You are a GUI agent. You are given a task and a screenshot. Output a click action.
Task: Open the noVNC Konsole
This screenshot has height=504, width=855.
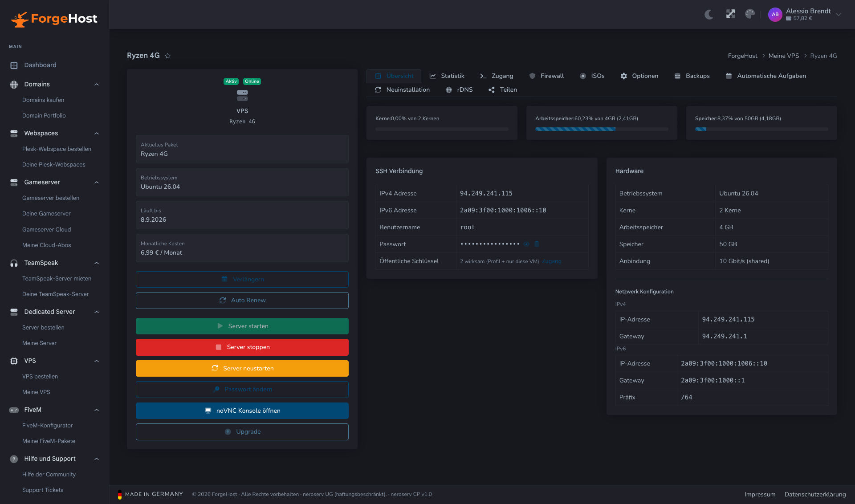click(242, 411)
